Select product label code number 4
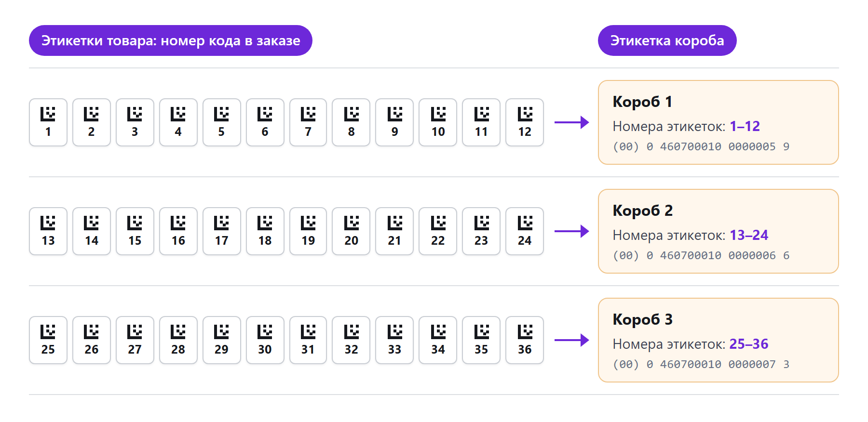The image size is (868, 422). point(178,122)
